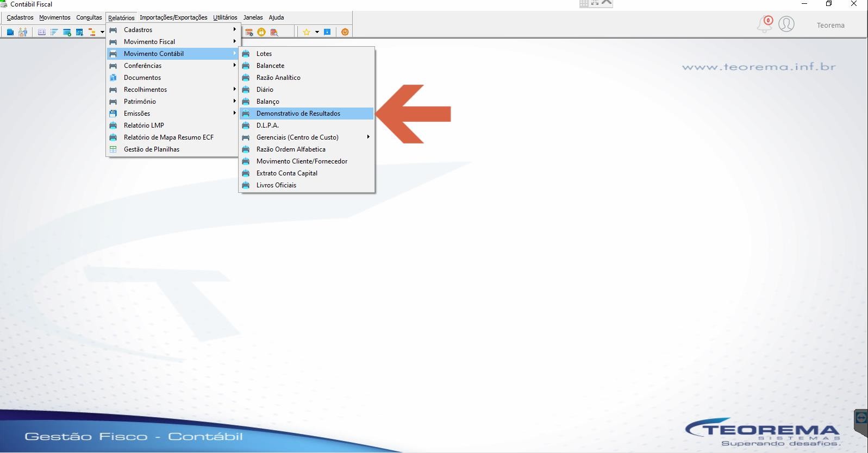Select Demonstrativo de Resultados
868x453 pixels.
307,114
